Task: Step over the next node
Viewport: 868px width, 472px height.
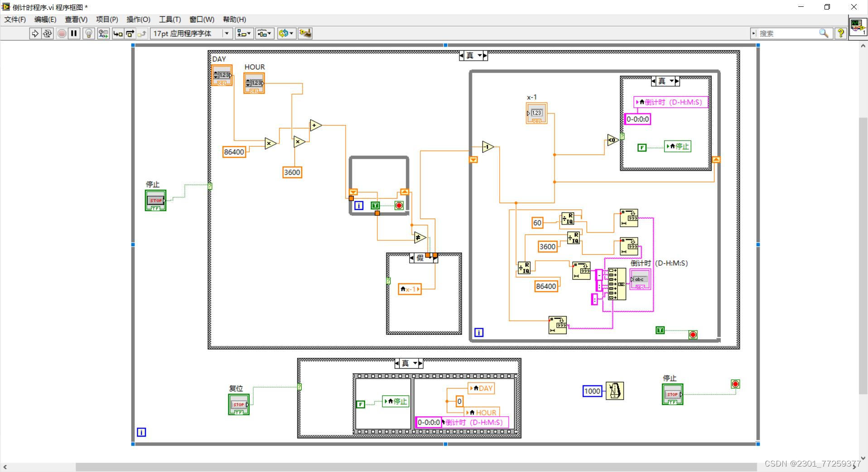Action: pyautogui.click(x=130, y=34)
